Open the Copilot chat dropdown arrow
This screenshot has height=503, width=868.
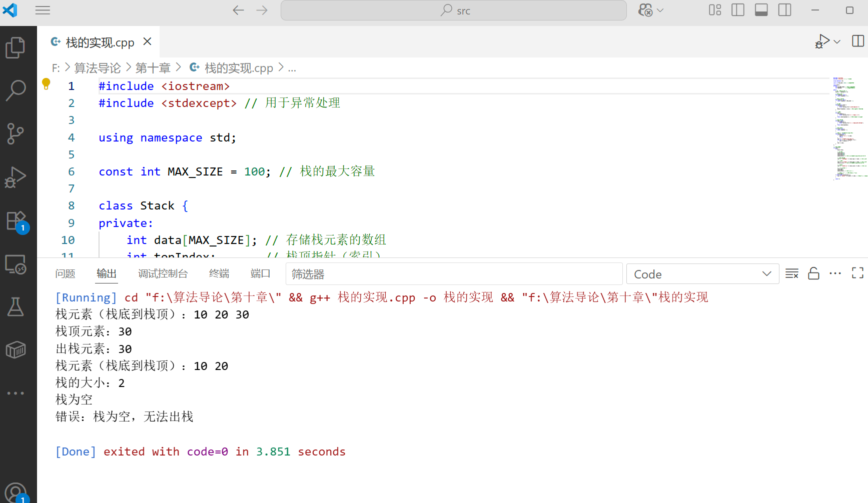[x=660, y=10]
